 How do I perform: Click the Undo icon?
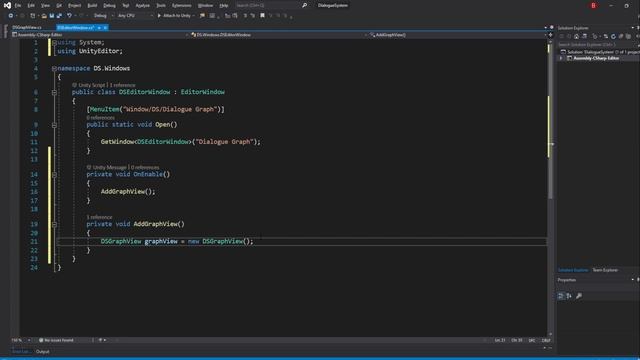[69, 16]
